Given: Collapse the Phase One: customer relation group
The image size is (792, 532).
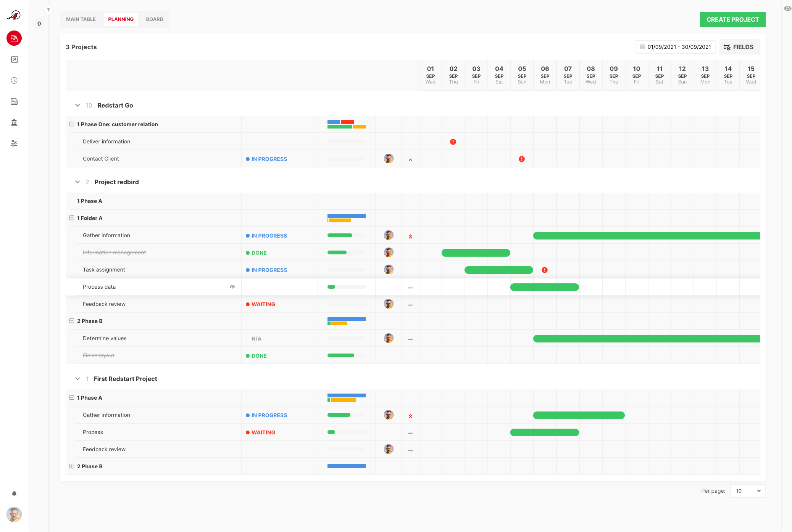Looking at the screenshot, I should [x=72, y=124].
